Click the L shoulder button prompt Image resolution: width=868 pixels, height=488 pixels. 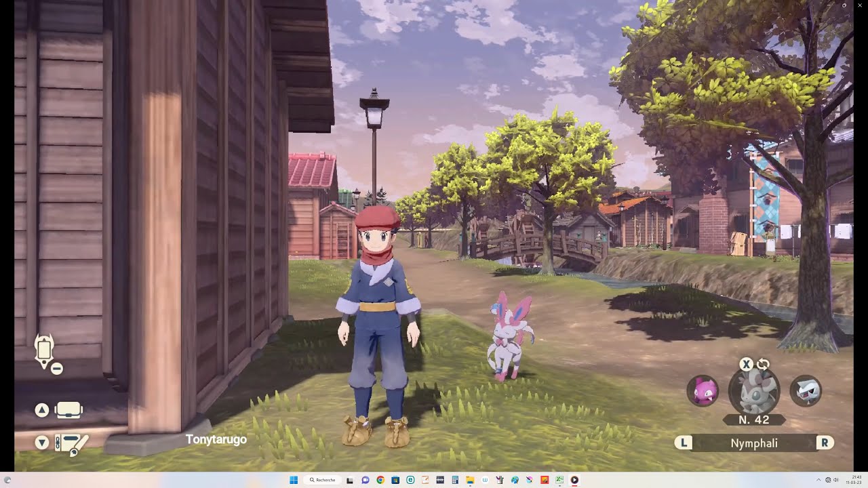[684, 443]
